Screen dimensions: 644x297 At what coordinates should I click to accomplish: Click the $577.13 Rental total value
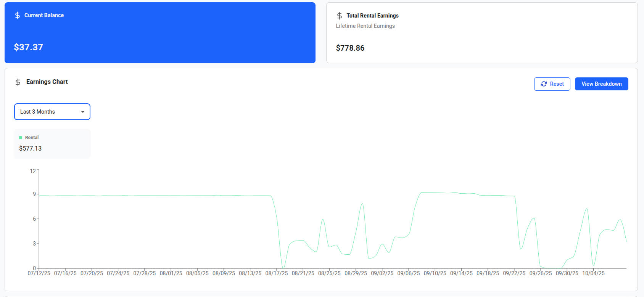tap(31, 148)
